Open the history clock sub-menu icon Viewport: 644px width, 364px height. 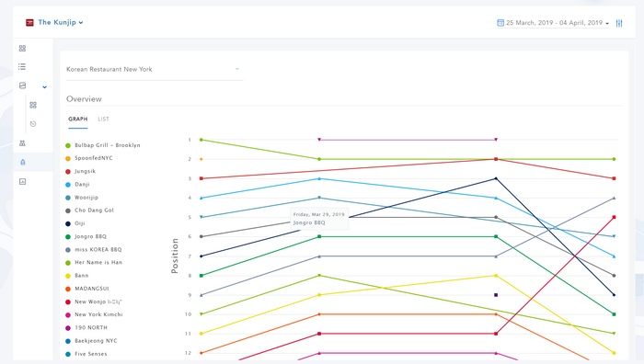[x=33, y=124]
